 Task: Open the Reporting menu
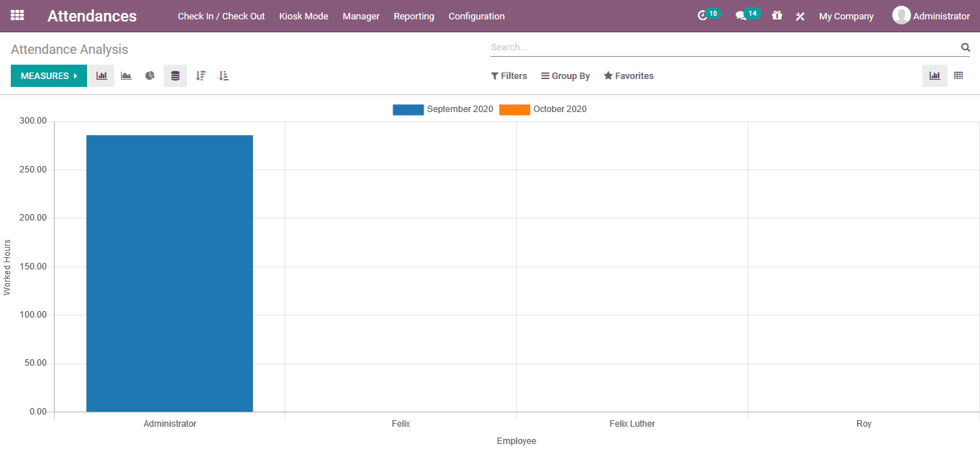[413, 16]
